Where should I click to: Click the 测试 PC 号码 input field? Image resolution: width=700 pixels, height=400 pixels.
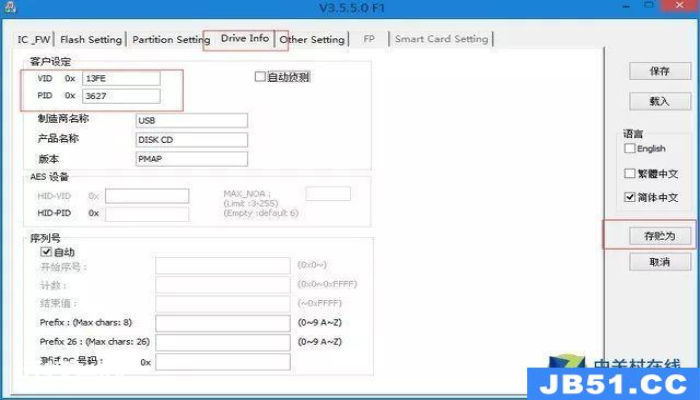coord(223,362)
